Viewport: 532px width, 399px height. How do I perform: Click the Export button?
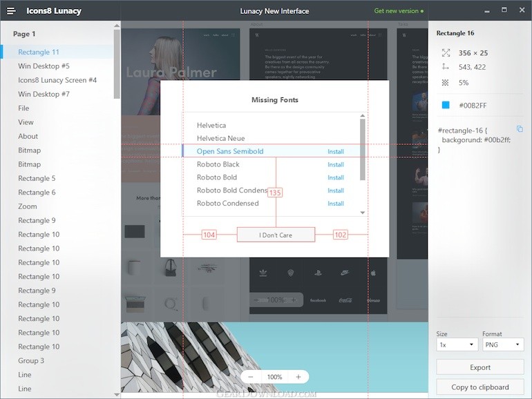click(479, 367)
